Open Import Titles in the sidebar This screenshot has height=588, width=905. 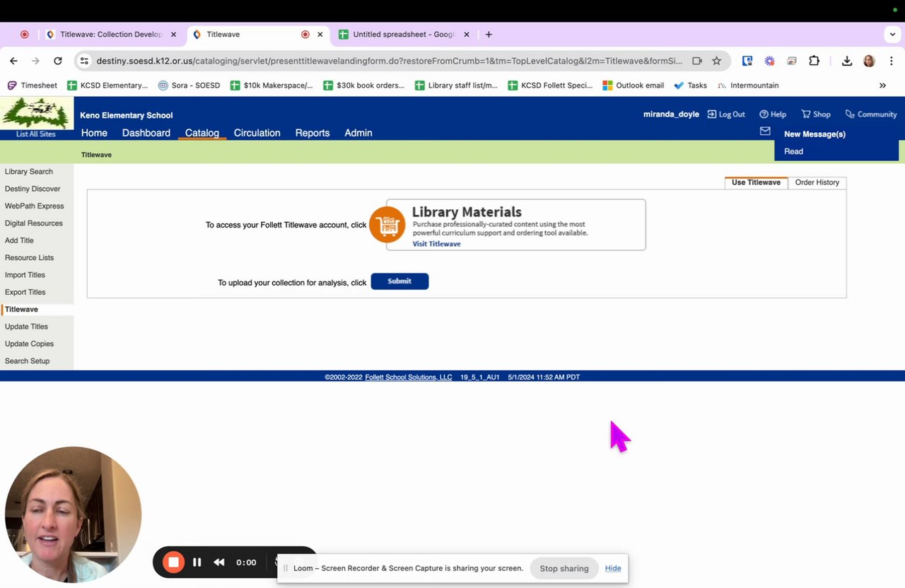[x=25, y=275]
